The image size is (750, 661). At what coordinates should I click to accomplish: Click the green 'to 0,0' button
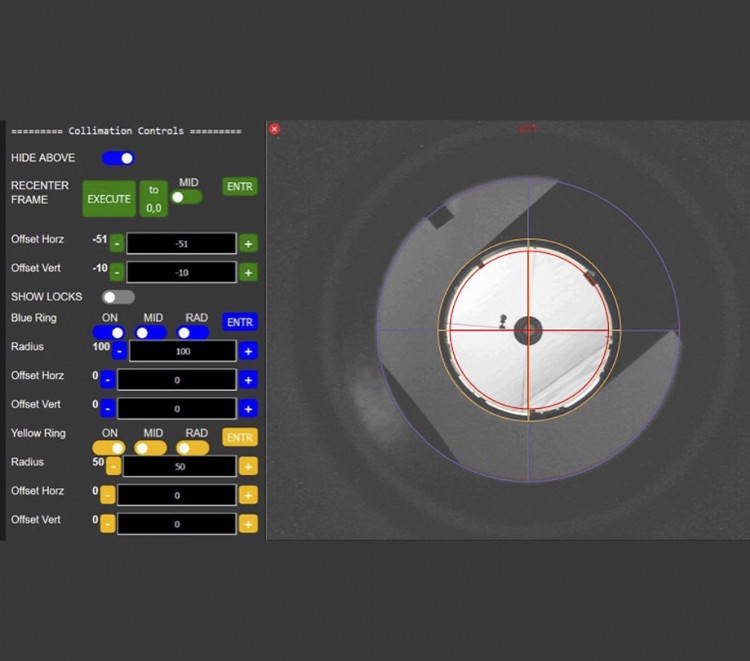(154, 198)
